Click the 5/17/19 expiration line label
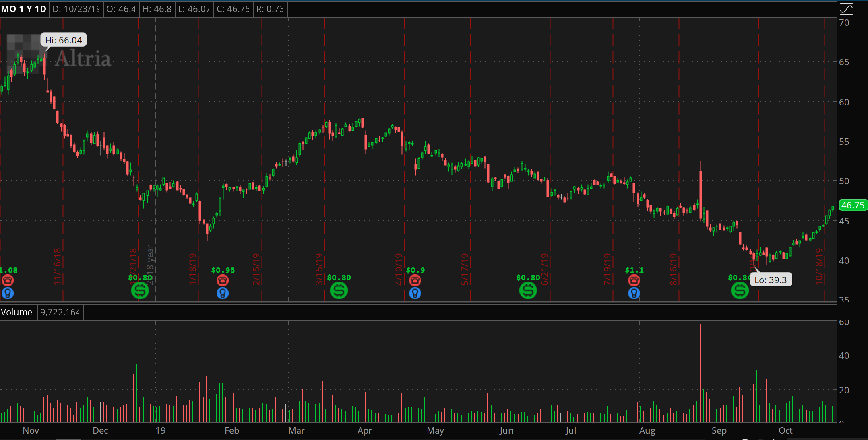868x440 pixels. (465, 269)
